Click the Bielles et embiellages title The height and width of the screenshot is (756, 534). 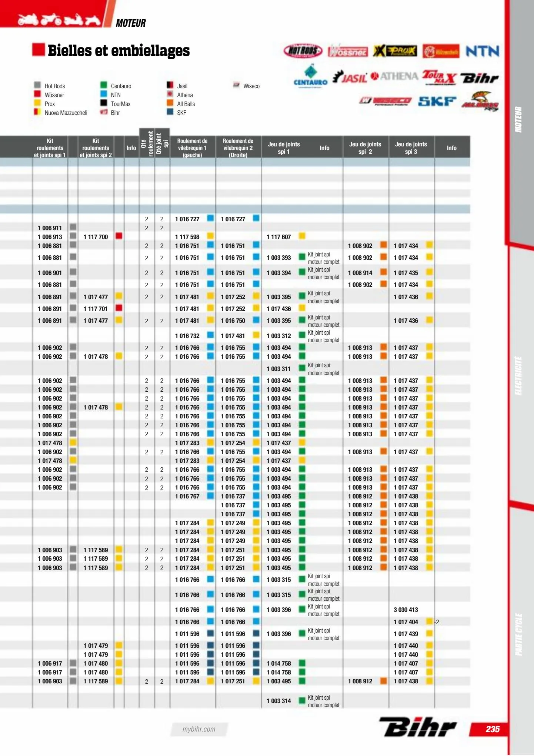(119, 50)
